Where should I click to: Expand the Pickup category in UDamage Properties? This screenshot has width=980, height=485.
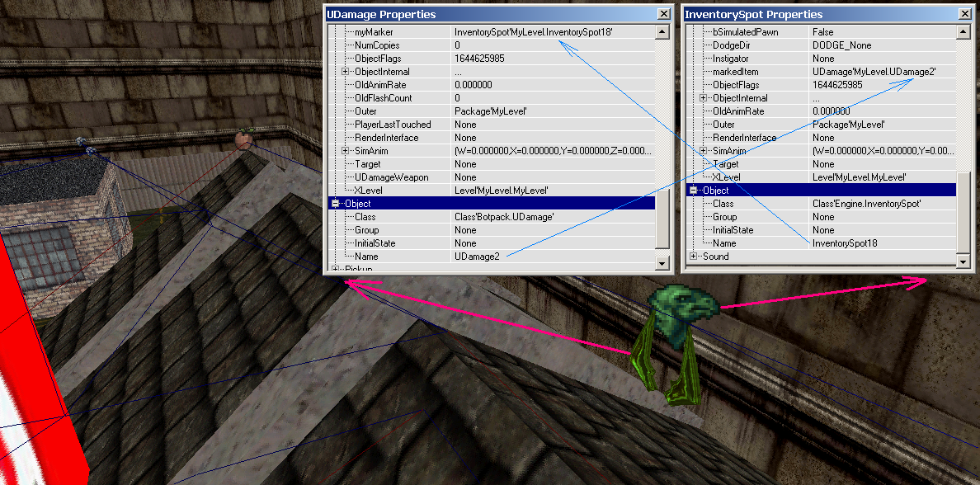click(x=335, y=270)
